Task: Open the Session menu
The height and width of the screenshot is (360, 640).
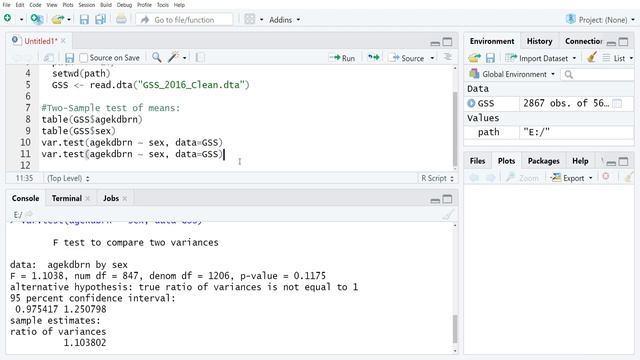Action: [87, 5]
